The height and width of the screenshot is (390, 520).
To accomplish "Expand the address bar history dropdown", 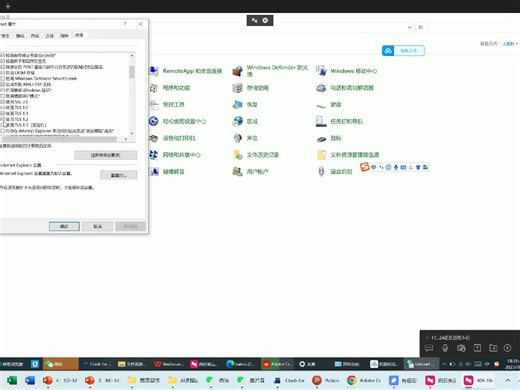I will click(x=410, y=27).
